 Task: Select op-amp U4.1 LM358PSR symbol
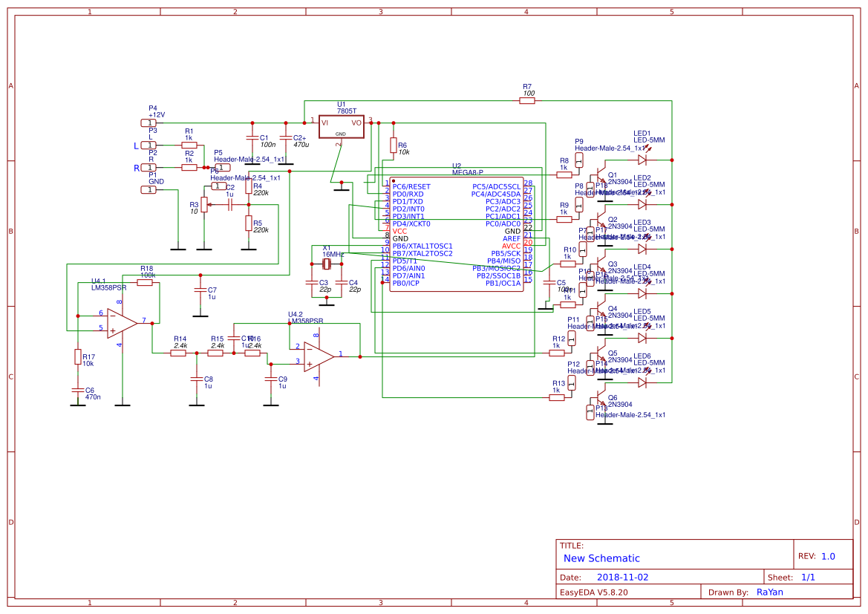(122, 323)
